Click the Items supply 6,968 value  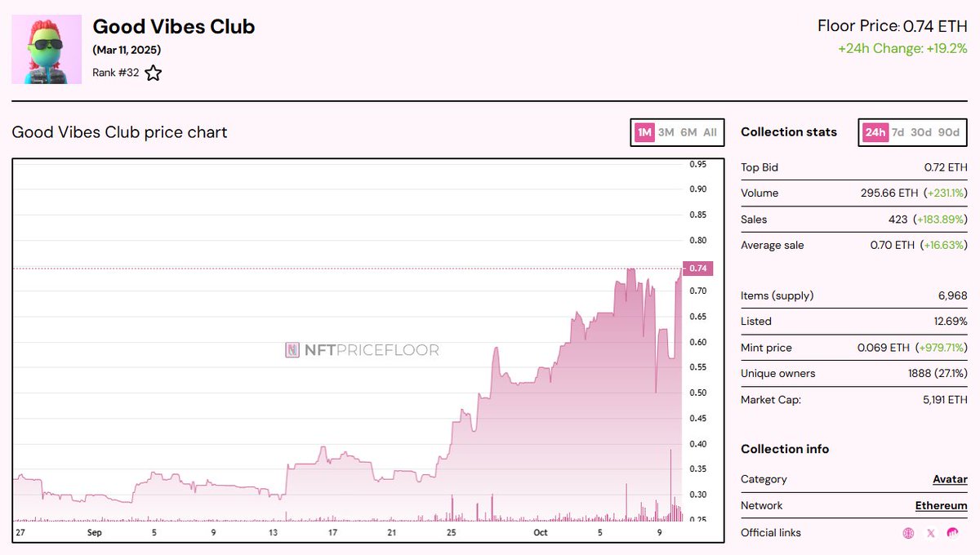[952, 295]
